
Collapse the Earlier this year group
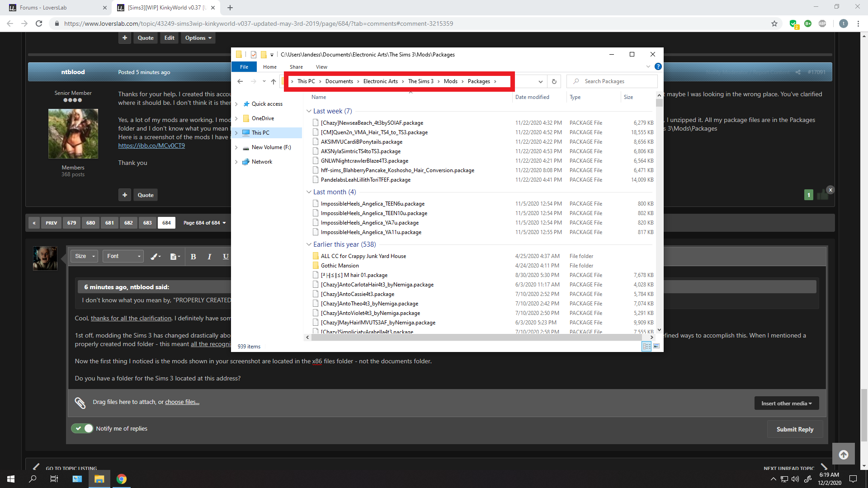(309, 244)
